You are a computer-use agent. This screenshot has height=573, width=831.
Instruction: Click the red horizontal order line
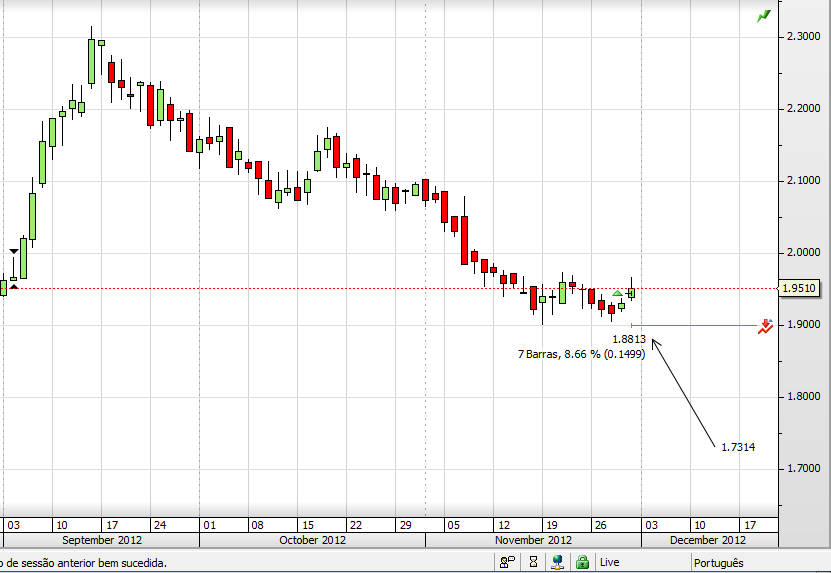[694, 325]
